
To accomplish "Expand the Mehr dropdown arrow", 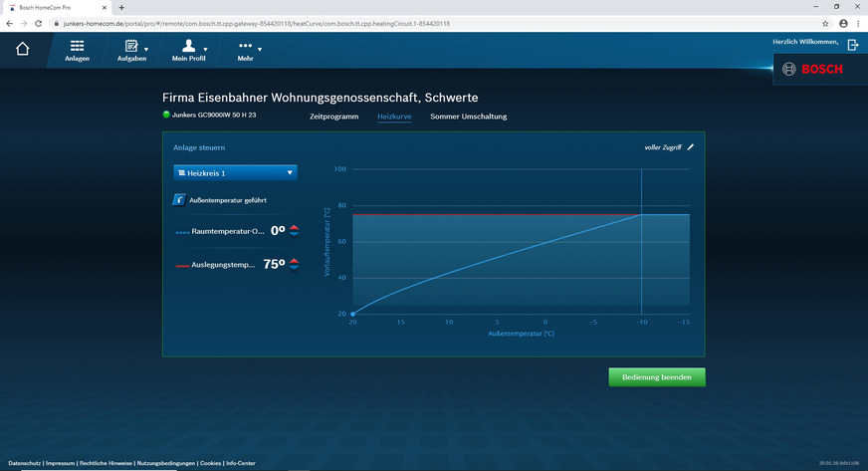I will pyautogui.click(x=260, y=49).
